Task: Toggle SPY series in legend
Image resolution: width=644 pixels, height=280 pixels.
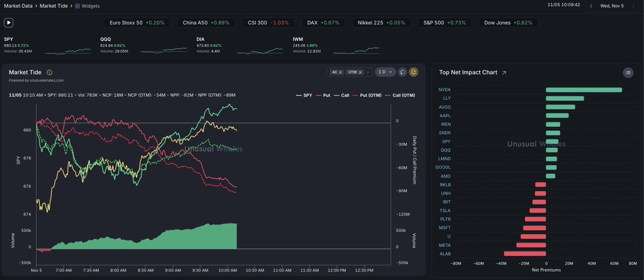Action: coord(304,95)
